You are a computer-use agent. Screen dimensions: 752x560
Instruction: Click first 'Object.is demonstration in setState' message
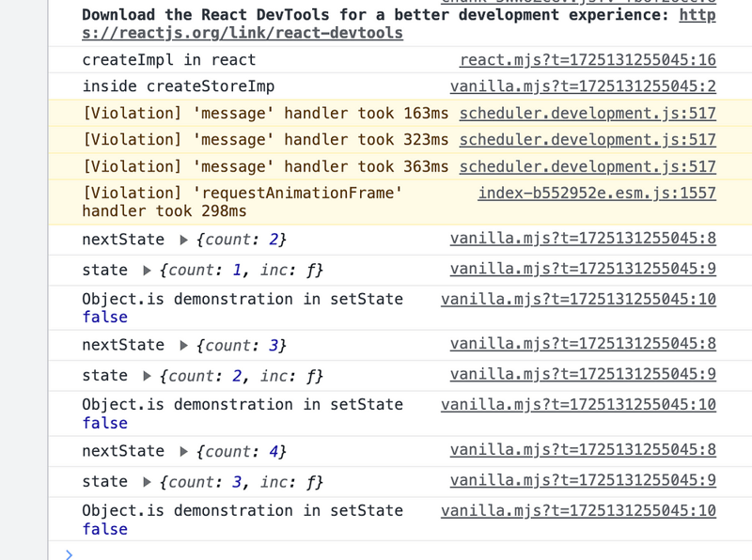pyautogui.click(x=243, y=299)
